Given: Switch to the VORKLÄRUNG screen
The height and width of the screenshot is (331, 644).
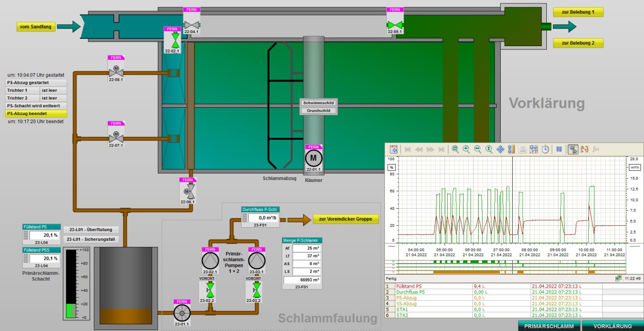Looking at the screenshot, I should pyautogui.click(x=612, y=326).
